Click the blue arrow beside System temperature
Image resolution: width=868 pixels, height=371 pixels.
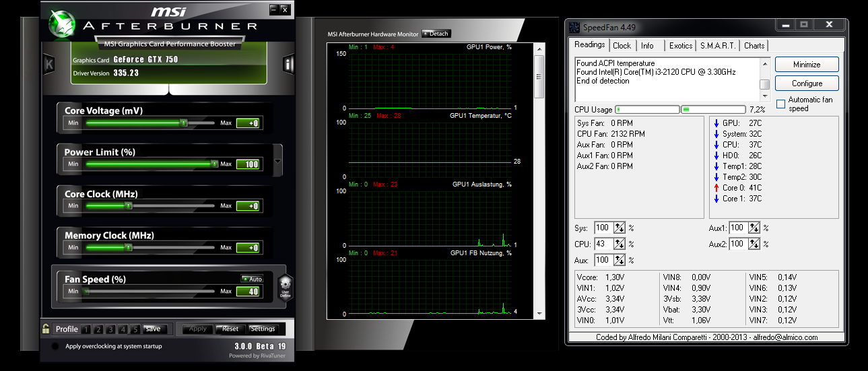click(x=716, y=134)
